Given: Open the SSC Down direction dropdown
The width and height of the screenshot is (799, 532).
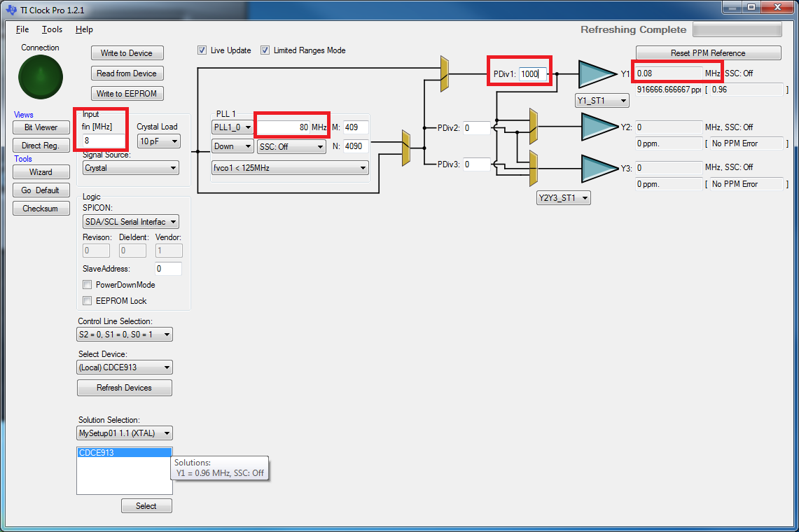Looking at the screenshot, I should coord(232,146).
